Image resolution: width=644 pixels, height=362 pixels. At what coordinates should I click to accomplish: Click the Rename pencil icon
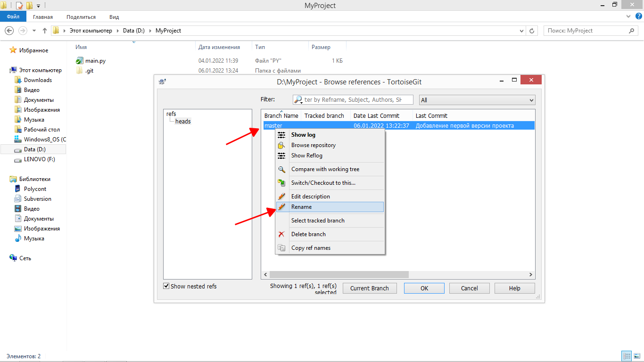281,207
